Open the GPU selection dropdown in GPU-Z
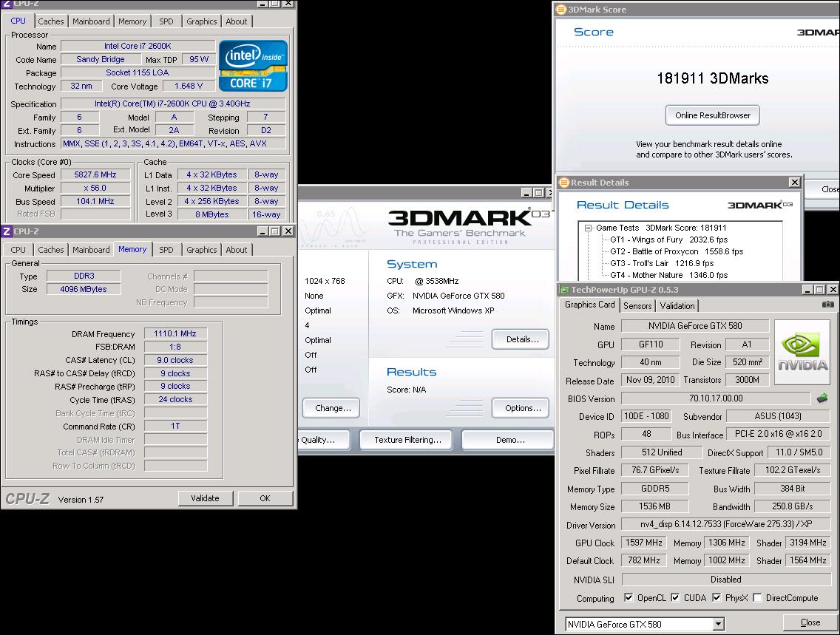The image size is (840, 635). (x=719, y=625)
